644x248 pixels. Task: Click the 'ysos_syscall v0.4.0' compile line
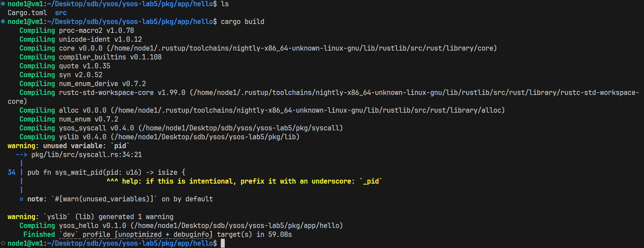tap(181, 128)
